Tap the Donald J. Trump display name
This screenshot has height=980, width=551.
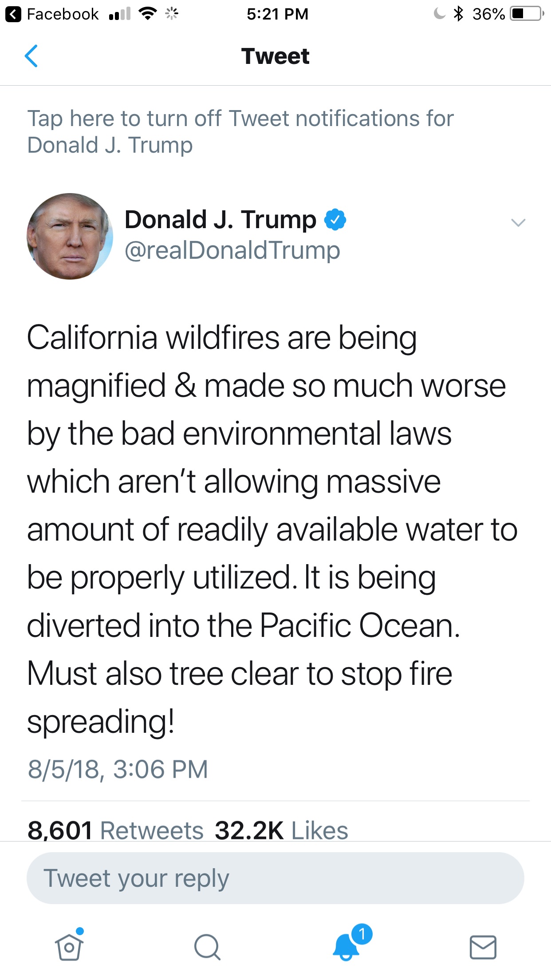(x=220, y=219)
